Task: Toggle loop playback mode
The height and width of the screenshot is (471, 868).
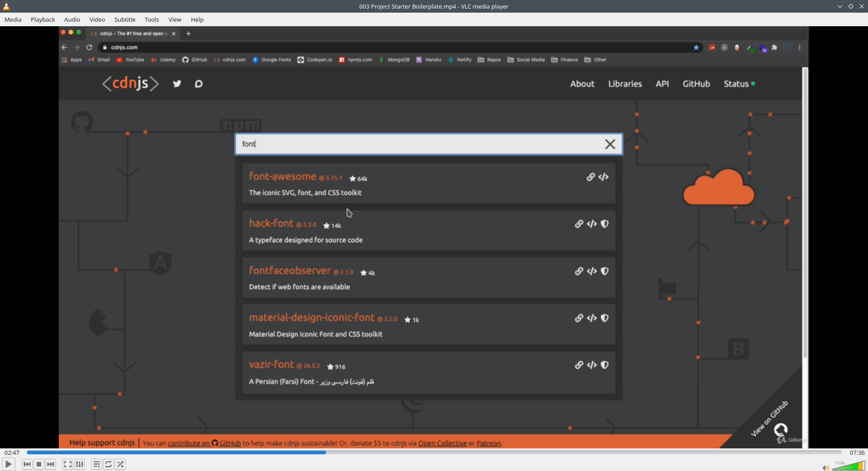Action: 108,464
